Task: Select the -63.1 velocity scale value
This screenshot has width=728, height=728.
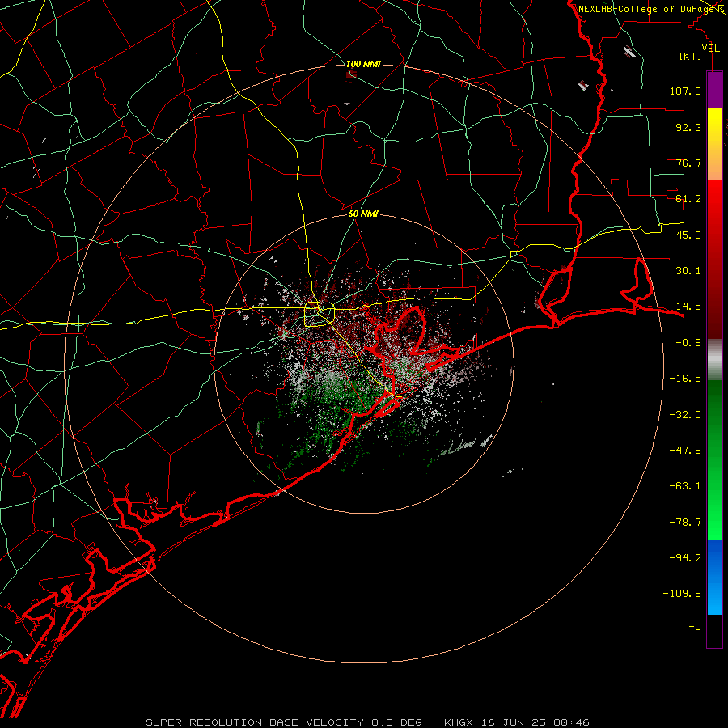Action: pos(685,486)
